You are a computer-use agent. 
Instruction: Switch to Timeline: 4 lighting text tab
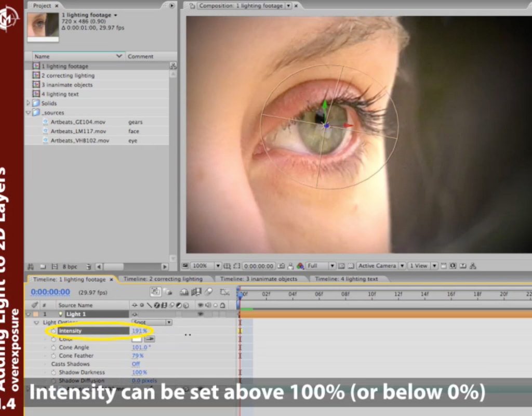click(347, 279)
